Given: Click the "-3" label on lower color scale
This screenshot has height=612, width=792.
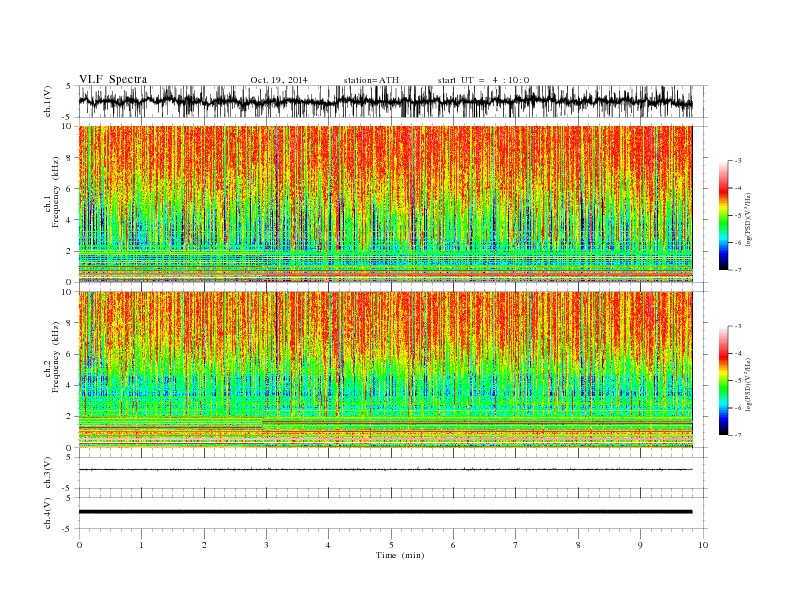Looking at the screenshot, I should pos(738,326).
